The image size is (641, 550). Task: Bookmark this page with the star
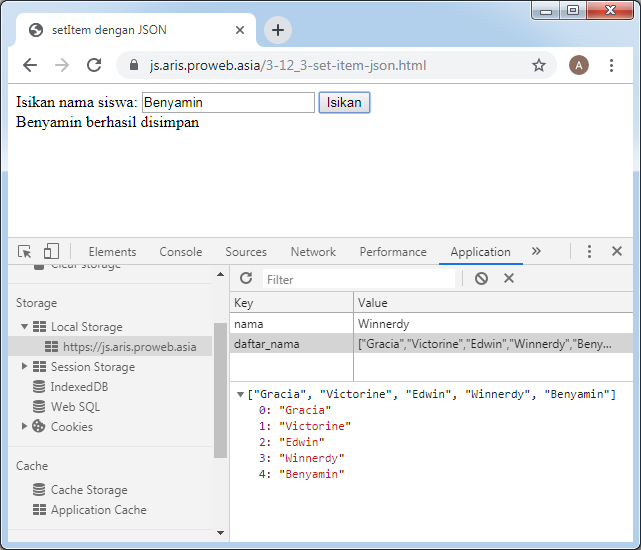[538, 65]
